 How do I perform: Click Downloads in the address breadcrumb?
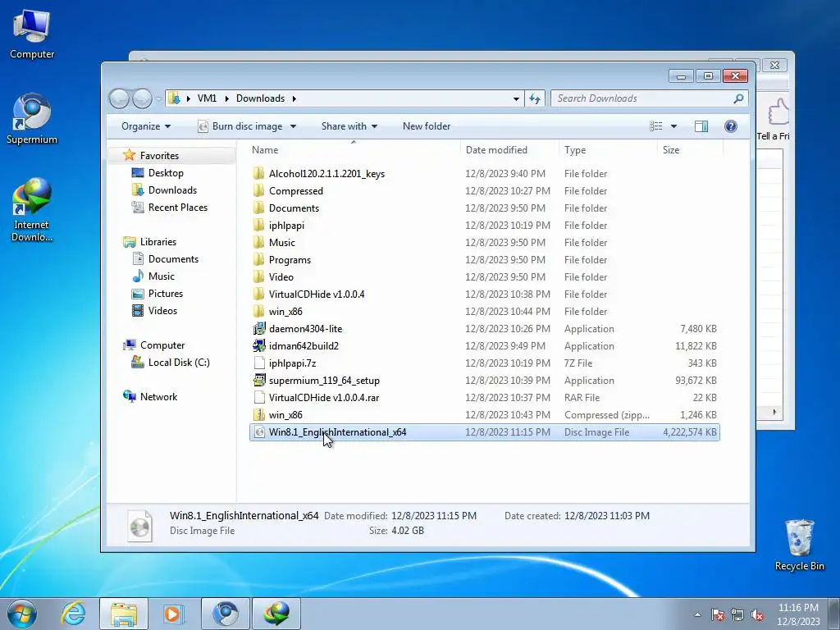[260, 98]
